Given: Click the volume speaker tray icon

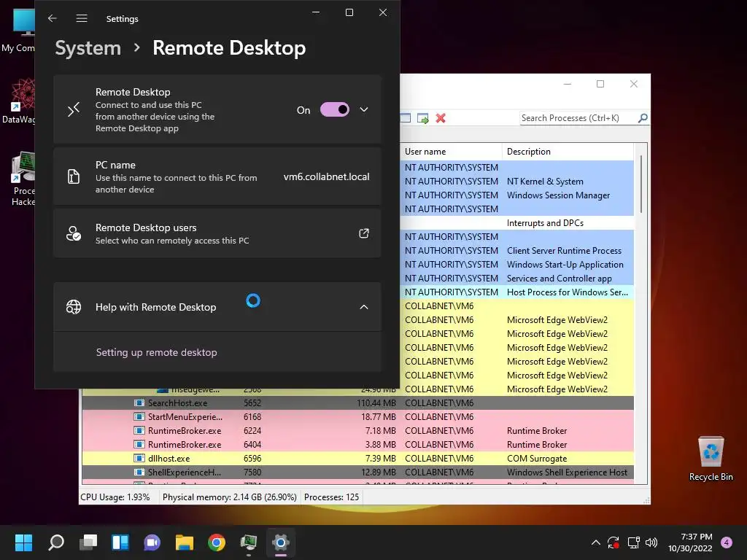Looking at the screenshot, I should 651,542.
